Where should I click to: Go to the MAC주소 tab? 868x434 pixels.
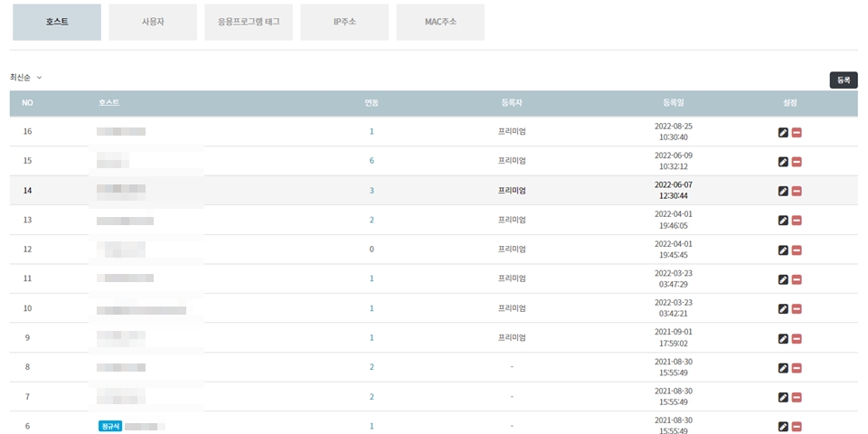coord(440,22)
